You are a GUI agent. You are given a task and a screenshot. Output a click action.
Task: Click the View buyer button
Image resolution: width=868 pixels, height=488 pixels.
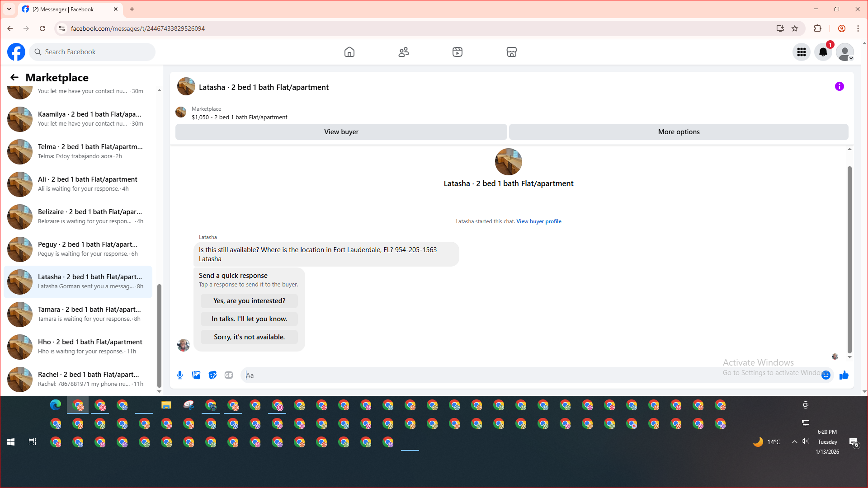341,132
